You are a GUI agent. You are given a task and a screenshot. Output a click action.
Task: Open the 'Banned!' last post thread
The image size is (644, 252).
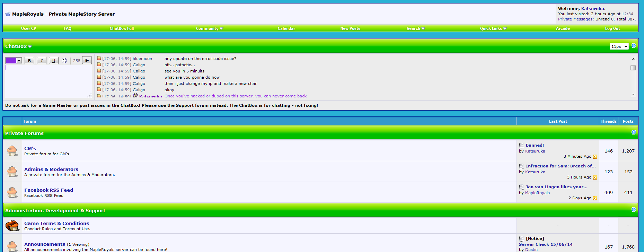(x=535, y=145)
